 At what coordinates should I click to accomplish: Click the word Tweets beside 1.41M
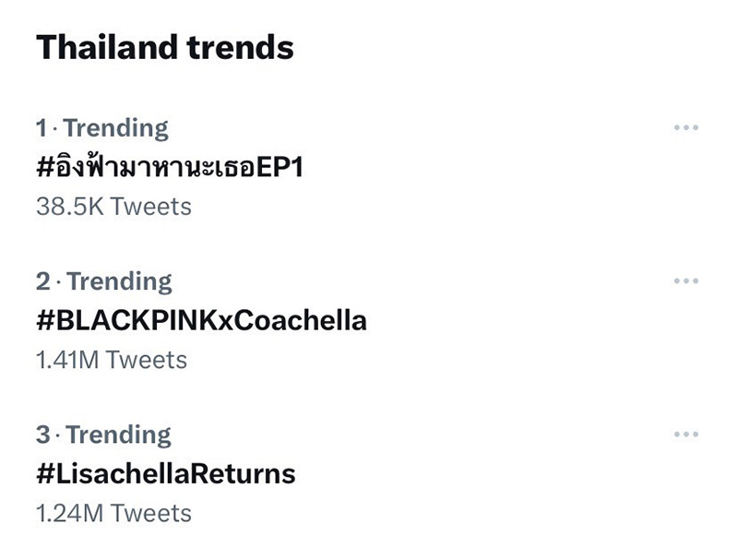[x=147, y=360]
